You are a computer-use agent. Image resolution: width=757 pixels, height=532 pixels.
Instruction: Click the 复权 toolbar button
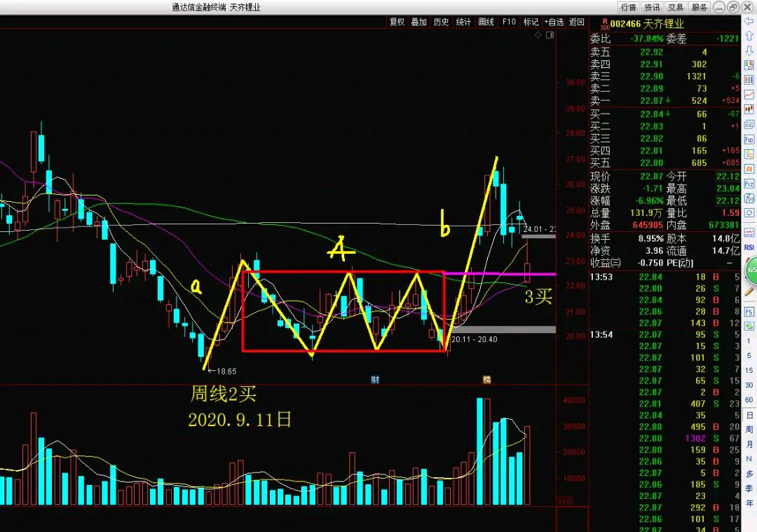point(397,22)
